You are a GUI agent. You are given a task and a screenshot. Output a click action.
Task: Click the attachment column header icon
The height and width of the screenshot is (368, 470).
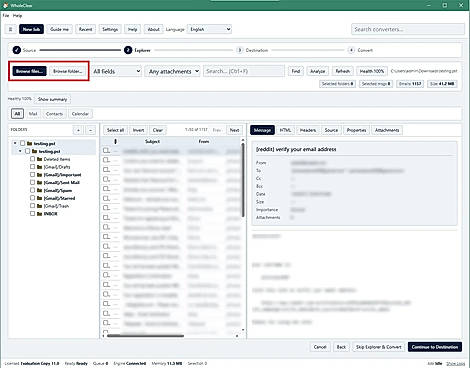point(115,141)
